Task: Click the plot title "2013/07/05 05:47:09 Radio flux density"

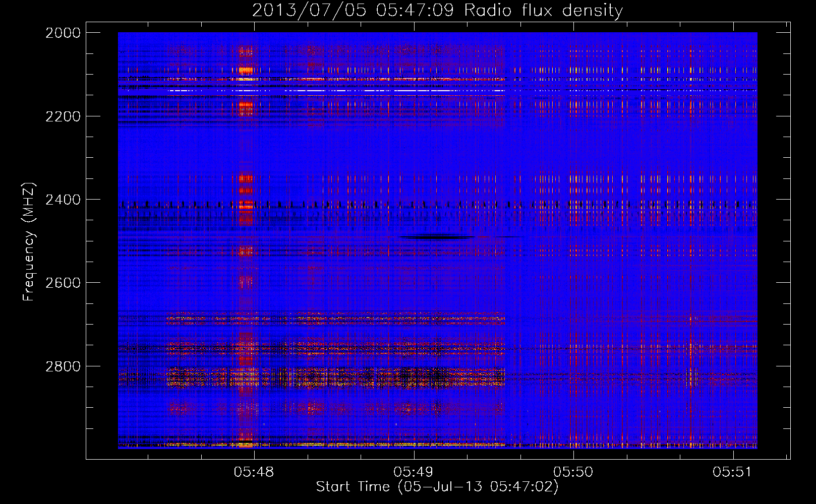Action: 437,10
